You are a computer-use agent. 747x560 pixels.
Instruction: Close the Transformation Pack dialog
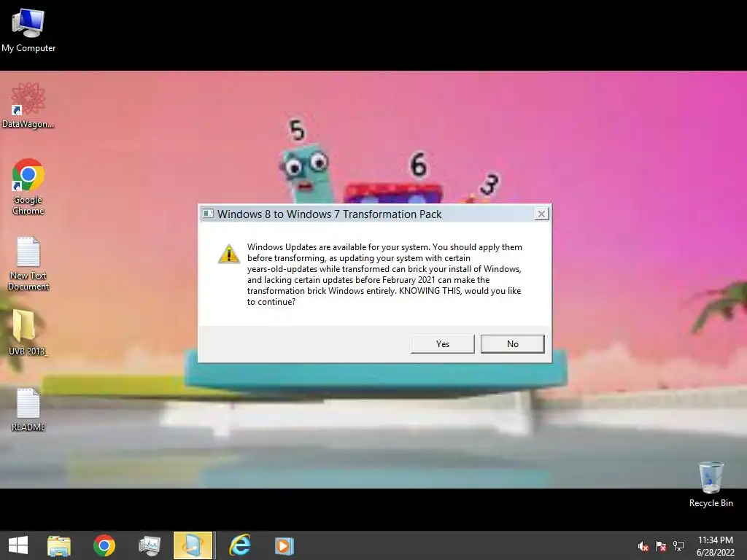pyautogui.click(x=541, y=214)
